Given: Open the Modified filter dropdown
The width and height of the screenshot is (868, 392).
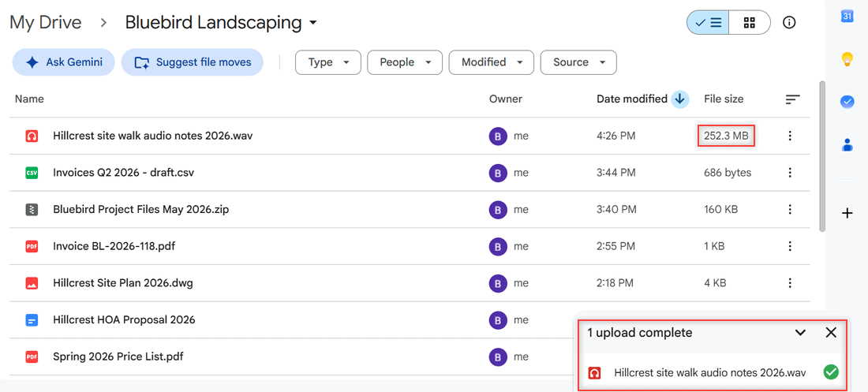Looking at the screenshot, I should point(491,62).
